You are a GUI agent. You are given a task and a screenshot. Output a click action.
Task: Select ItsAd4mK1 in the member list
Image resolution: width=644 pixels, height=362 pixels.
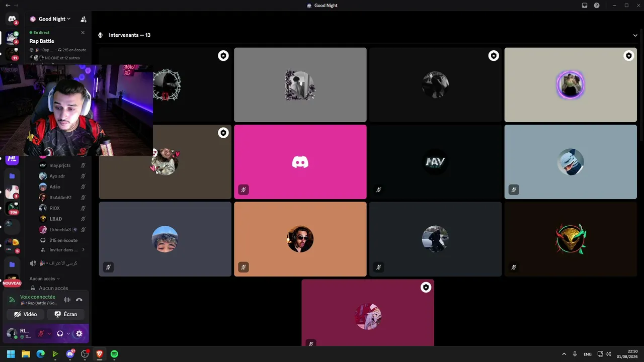[61, 198]
